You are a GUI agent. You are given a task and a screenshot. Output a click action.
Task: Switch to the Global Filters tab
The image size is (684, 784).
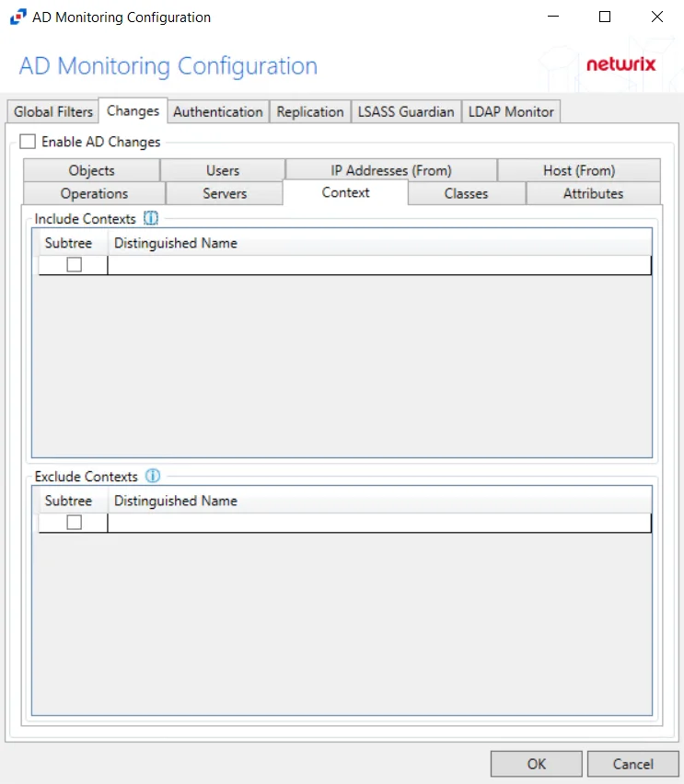click(53, 111)
